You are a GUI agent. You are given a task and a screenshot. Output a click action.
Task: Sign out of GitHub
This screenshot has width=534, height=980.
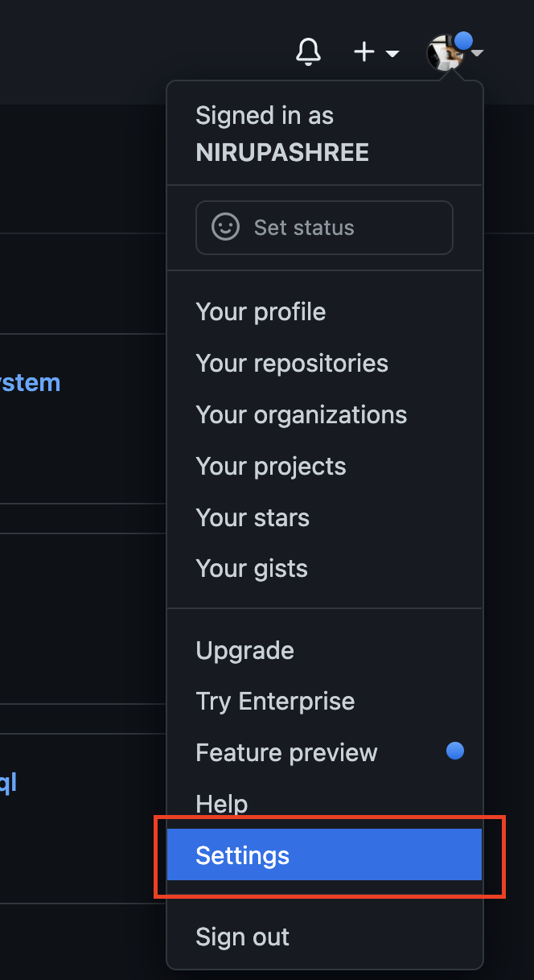242,937
